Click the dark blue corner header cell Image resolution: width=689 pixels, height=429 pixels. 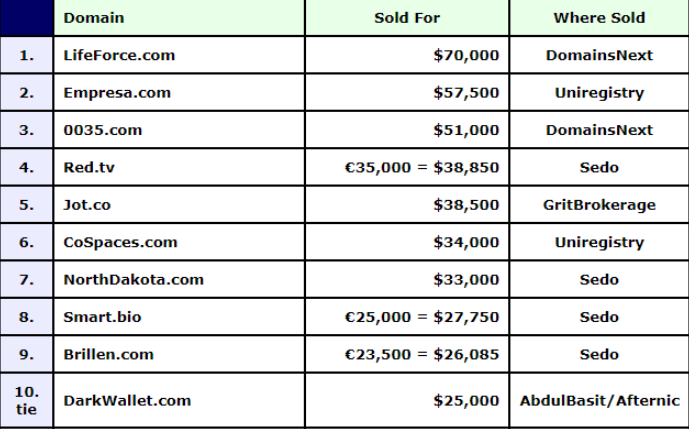26,18
